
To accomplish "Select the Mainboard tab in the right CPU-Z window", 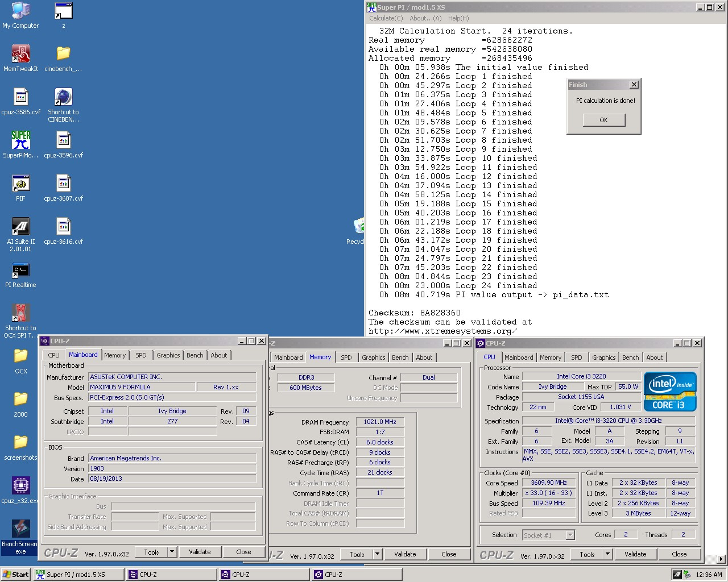I will [519, 357].
